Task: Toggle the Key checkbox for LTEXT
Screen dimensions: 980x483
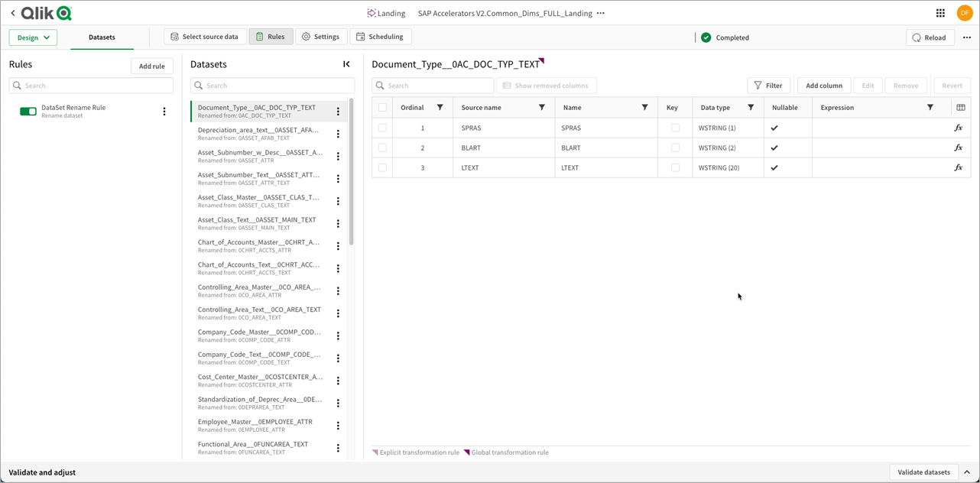Action: [x=675, y=167]
